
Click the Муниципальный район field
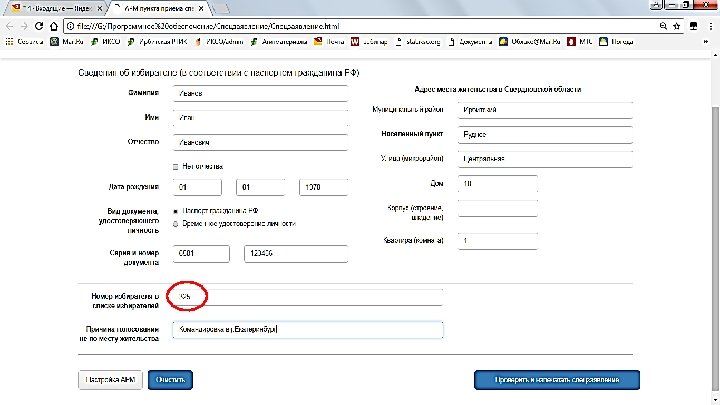click(545, 110)
